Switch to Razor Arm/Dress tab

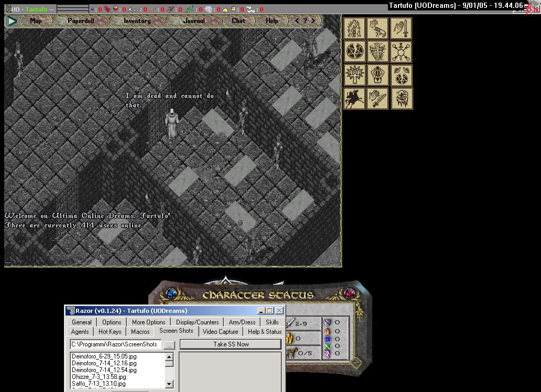tap(242, 322)
